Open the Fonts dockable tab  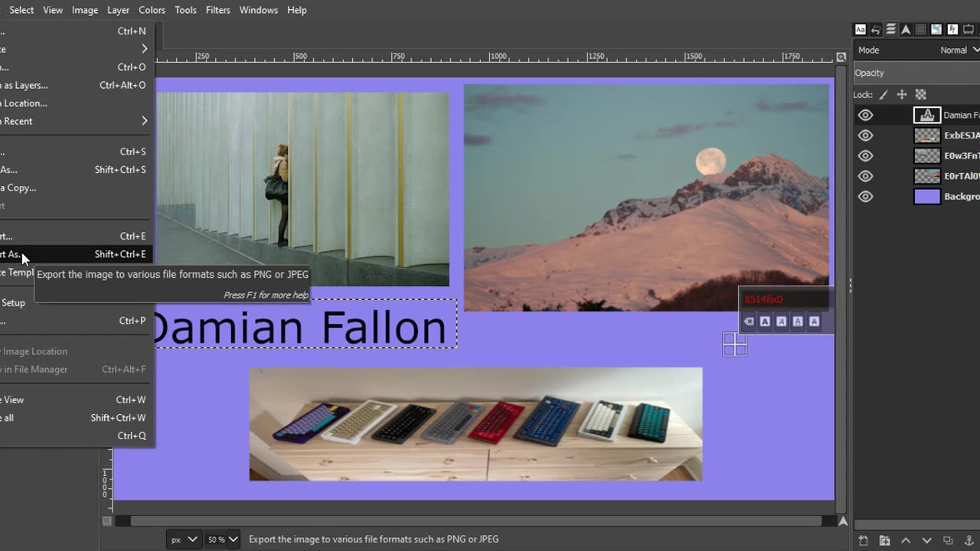[861, 29]
